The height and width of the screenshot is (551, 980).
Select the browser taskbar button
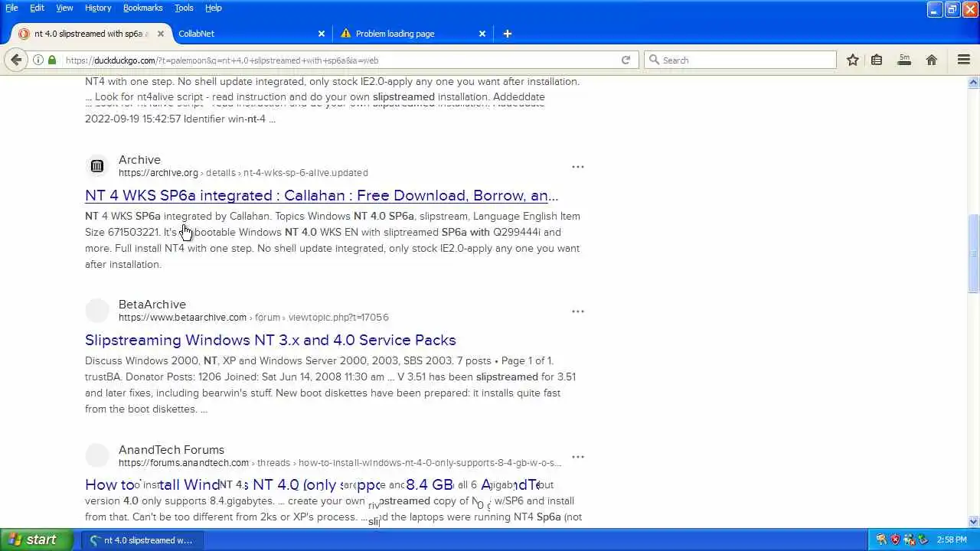tap(142, 540)
